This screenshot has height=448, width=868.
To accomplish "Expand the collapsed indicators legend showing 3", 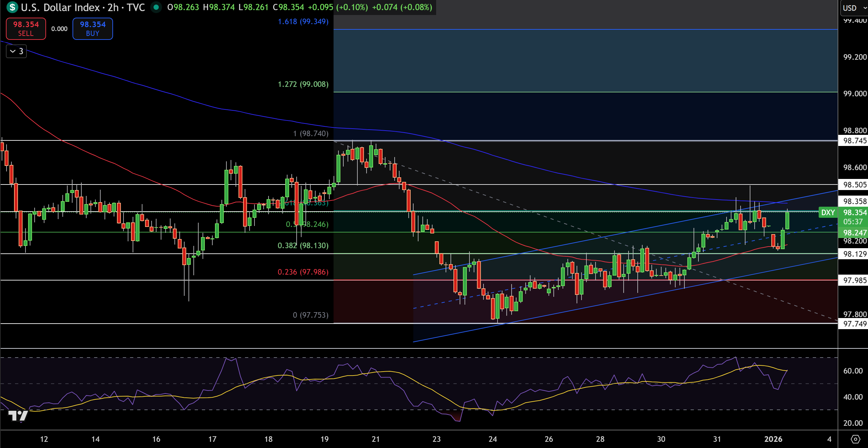I will [17, 51].
